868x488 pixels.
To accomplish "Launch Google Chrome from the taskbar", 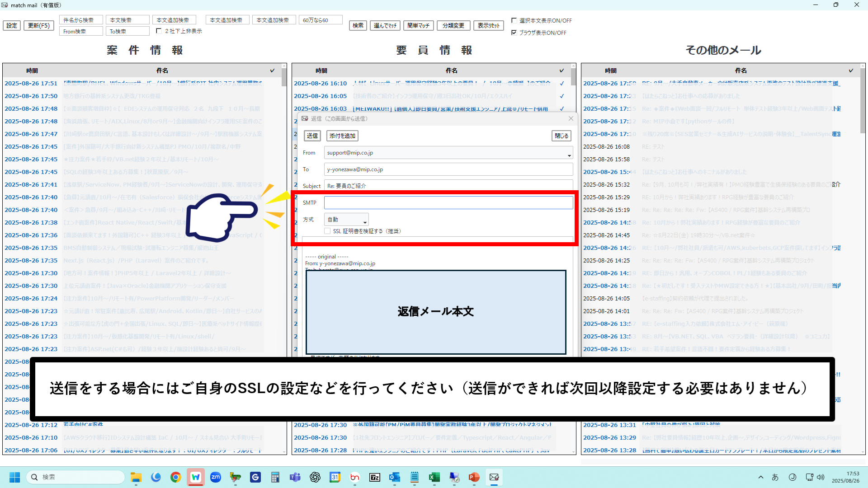I will [x=176, y=477].
